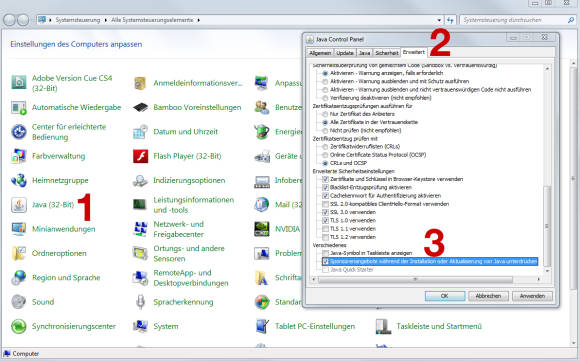Open the address bar history dropdown arrow
Screen dimensions: 580x361
coord(439,20)
